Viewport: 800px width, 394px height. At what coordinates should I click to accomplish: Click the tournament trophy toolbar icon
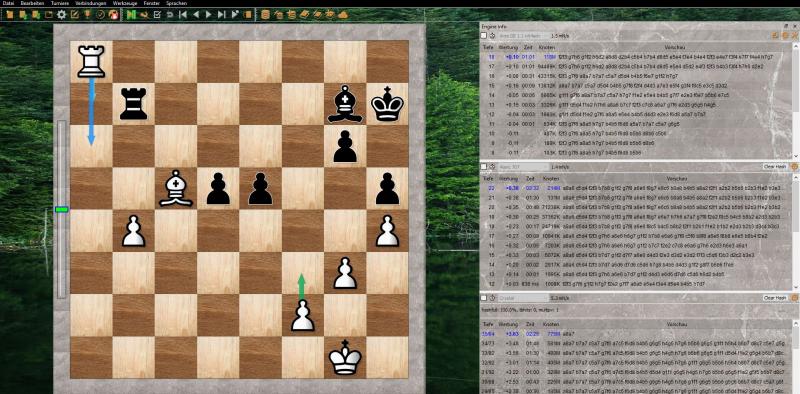pyautogui.click(x=87, y=15)
